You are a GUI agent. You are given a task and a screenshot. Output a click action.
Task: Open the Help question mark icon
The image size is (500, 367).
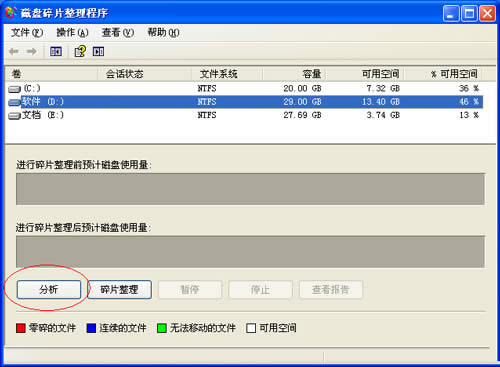point(80,51)
